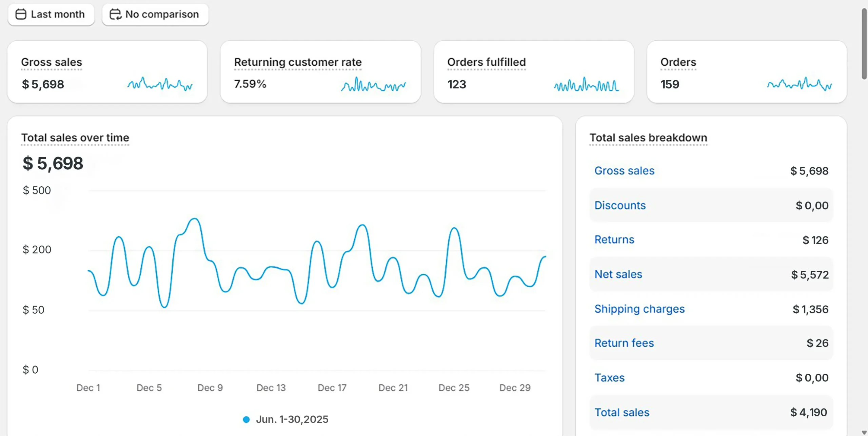Click the comparison calendar icon

[115, 14]
